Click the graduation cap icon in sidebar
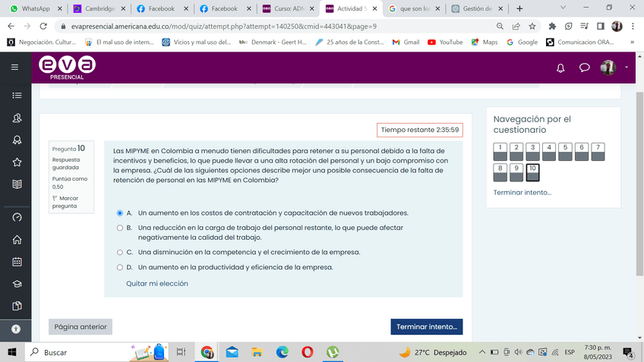Viewport: 644px width, 362px height. pyautogui.click(x=17, y=284)
